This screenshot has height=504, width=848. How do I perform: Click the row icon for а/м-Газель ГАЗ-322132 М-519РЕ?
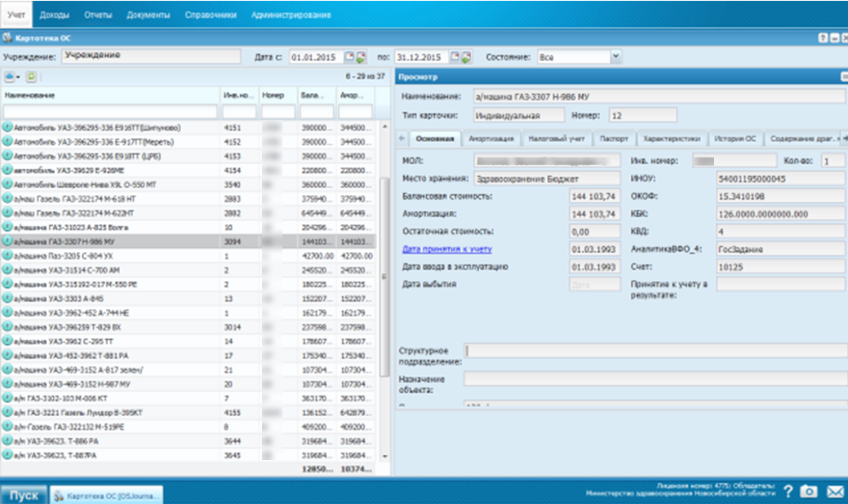[x=7, y=427]
